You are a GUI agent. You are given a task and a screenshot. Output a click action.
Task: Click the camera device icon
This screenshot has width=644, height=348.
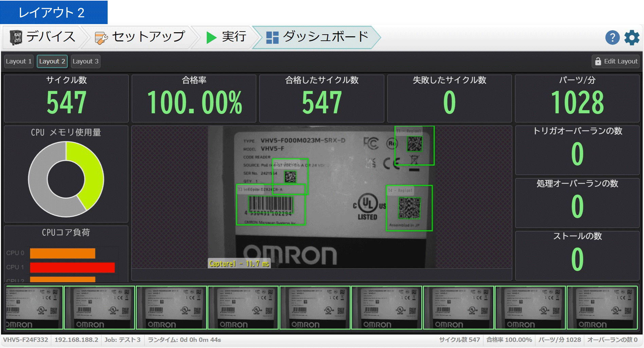(16, 37)
